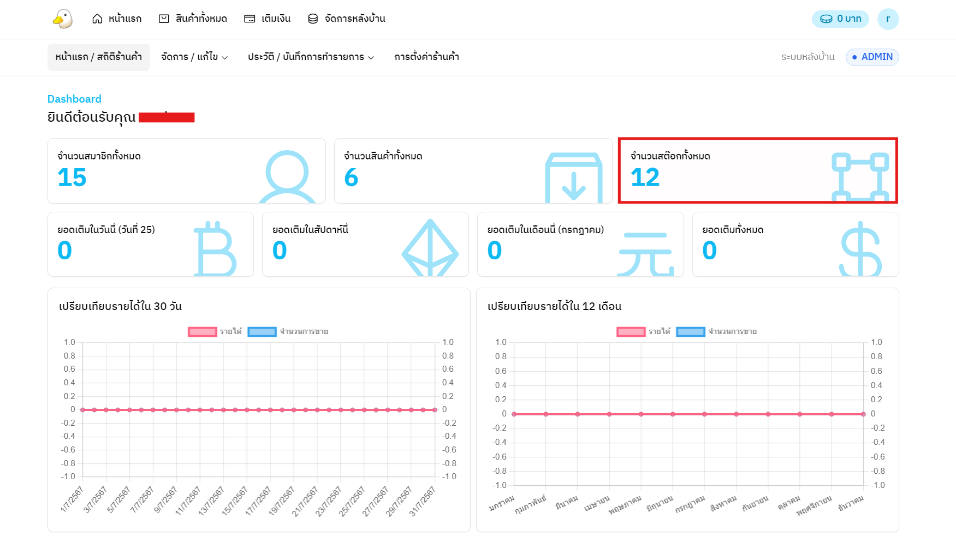956x560 pixels.
Task: Click the ธันวาคม data point in 12-month chart
Action: coord(863,414)
